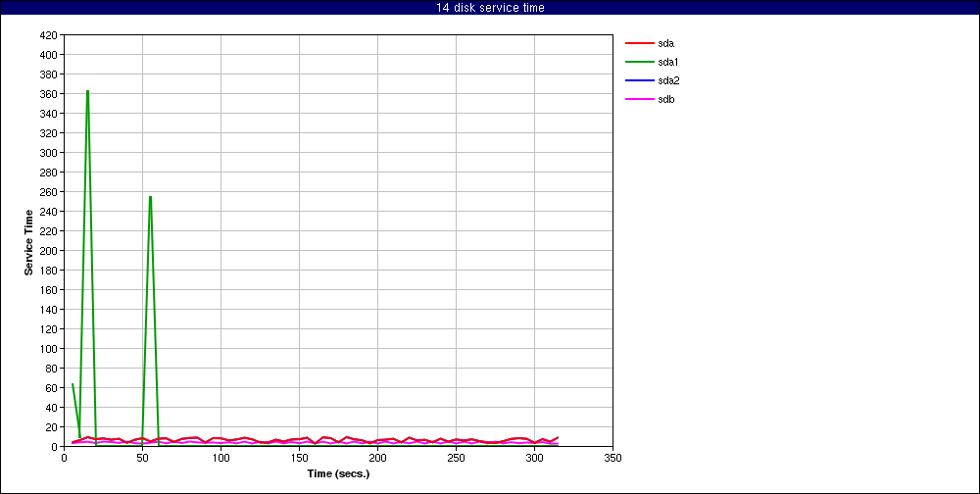Click the 20 y-axis tick value
This screenshot has width=980, height=494.
pyautogui.click(x=53, y=427)
